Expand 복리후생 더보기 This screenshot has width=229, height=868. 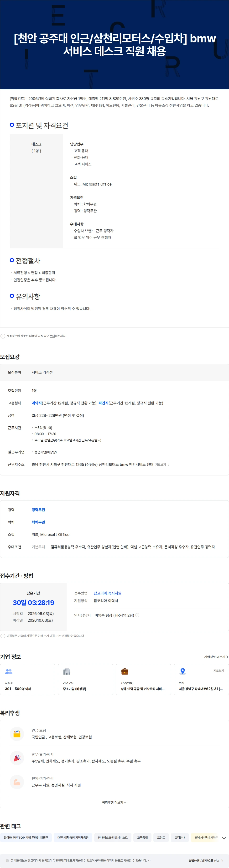114,802
